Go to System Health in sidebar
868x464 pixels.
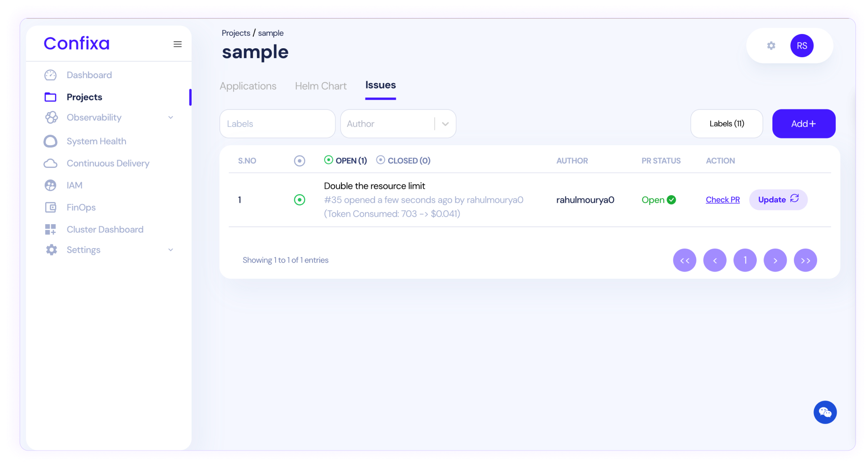pos(96,141)
